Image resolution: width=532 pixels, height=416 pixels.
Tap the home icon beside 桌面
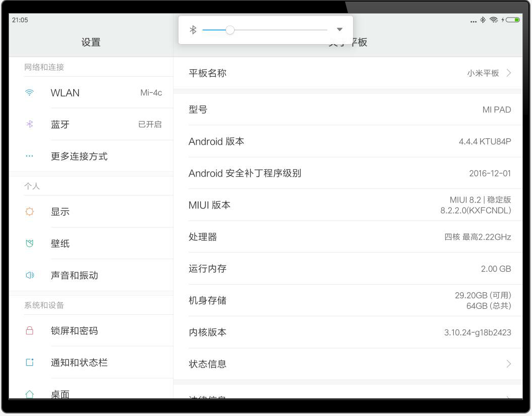pyautogui.click(x=30, y=394)
